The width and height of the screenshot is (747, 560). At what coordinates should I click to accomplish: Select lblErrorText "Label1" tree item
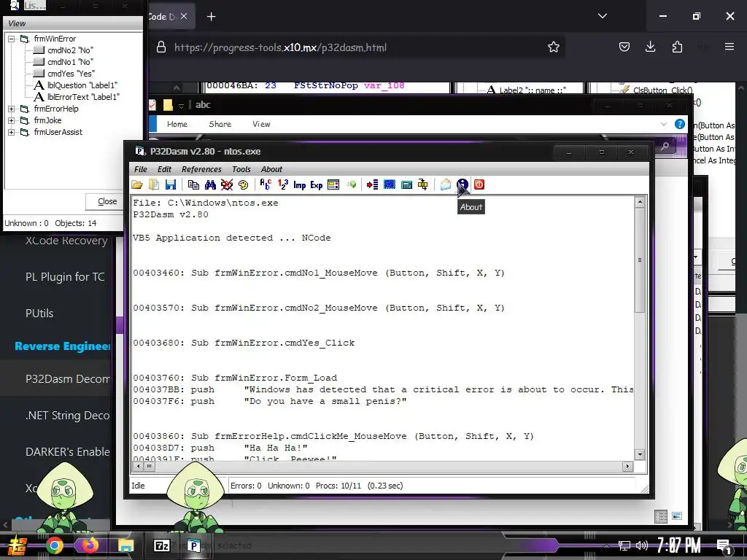click(x=83, y=97)
